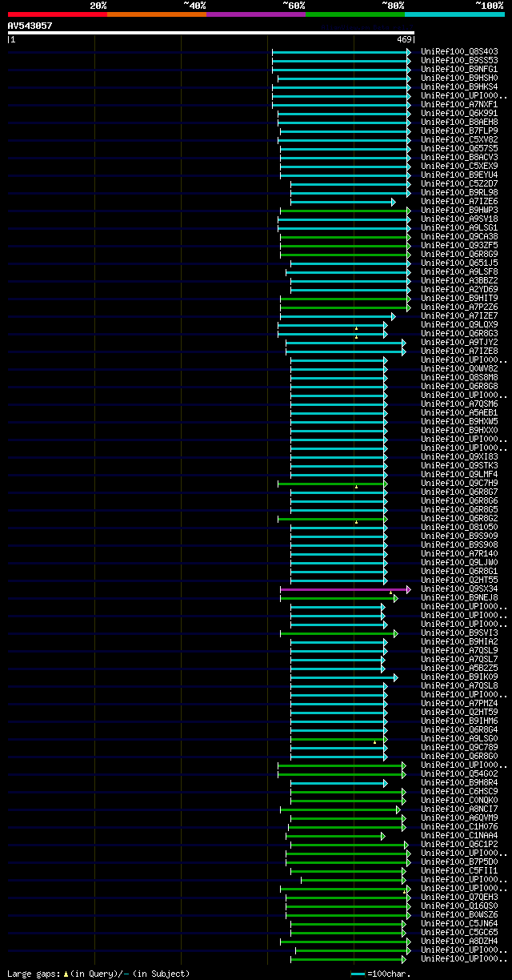512x980 pixels.
Task: Select the UniRef100_B9HWP3 entry
Action: coord(459,210)
